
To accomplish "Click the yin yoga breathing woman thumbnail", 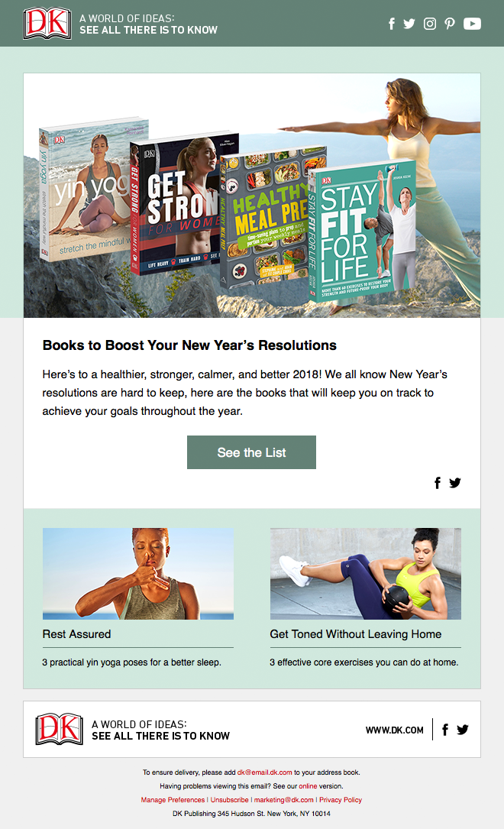I will point(138,574).
